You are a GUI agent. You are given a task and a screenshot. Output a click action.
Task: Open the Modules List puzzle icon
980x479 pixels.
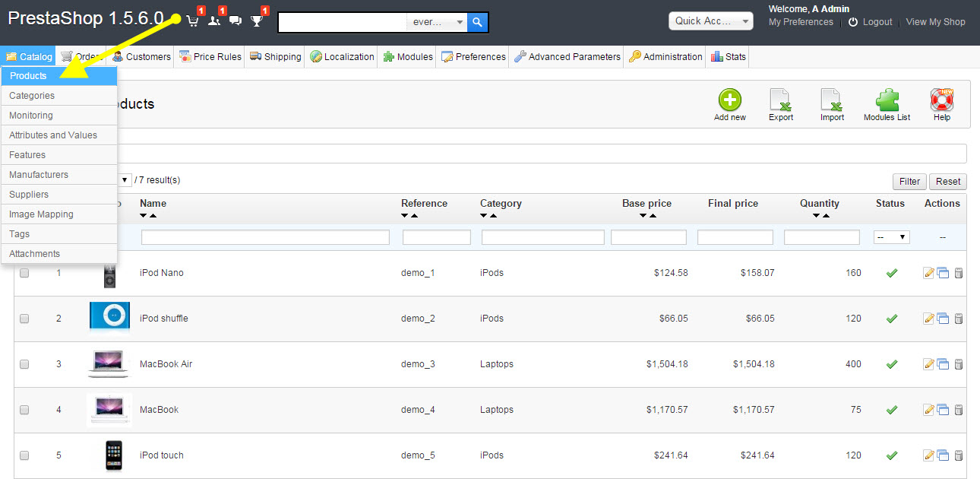887,100
